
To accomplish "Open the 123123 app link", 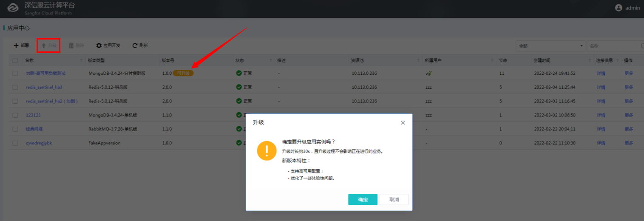I will (33, 115).
